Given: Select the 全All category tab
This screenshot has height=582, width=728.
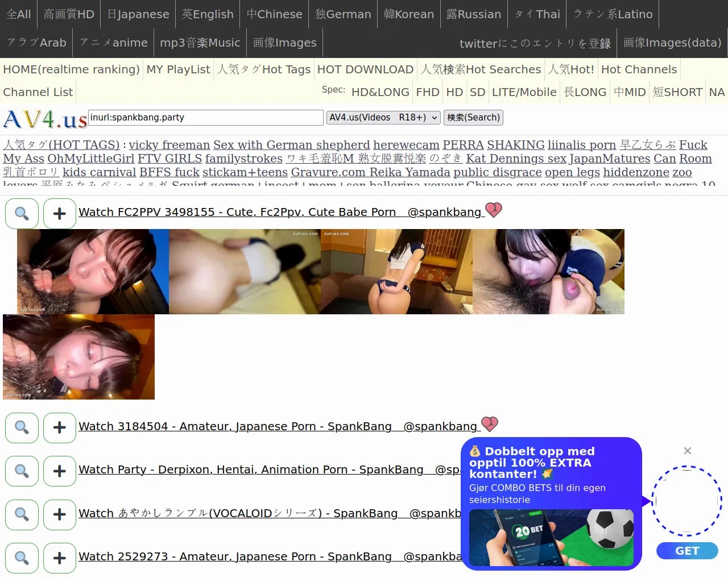Looking at the screenshot, I should 19,14.
